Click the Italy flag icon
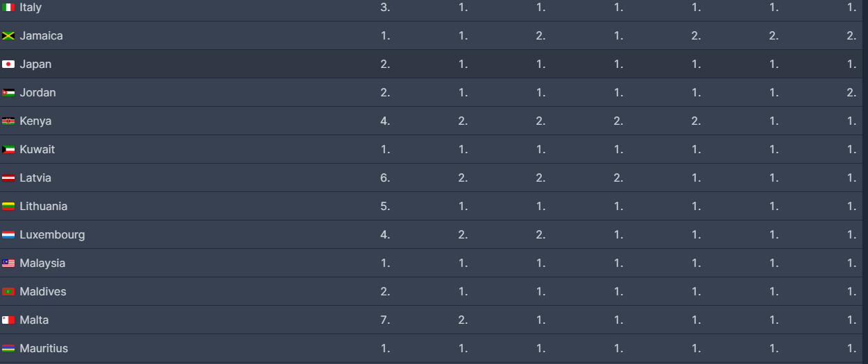 pos(8,8)
